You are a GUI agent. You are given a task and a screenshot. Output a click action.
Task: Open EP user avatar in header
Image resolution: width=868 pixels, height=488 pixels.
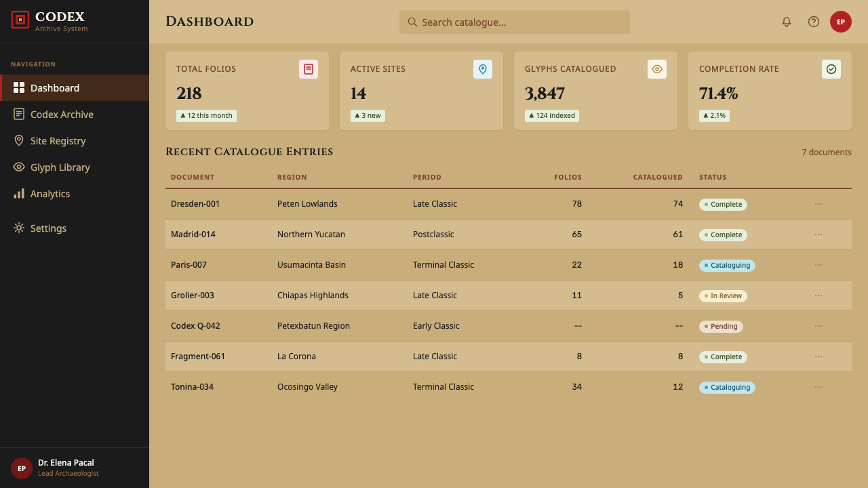pos(841,22)
